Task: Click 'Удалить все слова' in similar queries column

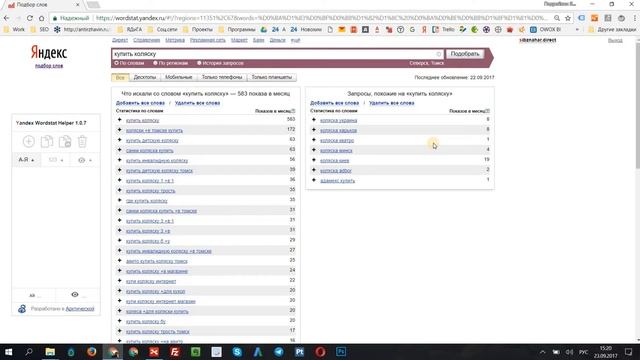Action: click(391, 103)
